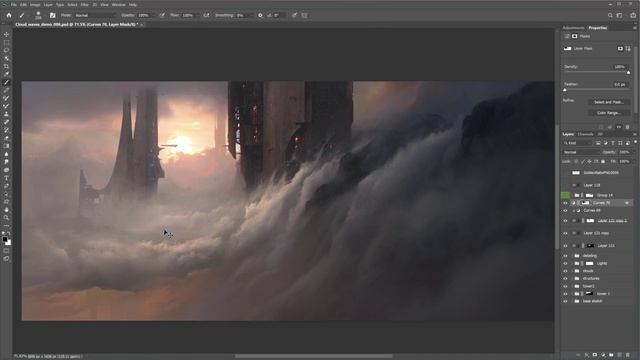This screenshot has height=360, width=640.
Task: Select the Crop tool
Action: click(6, 67)
